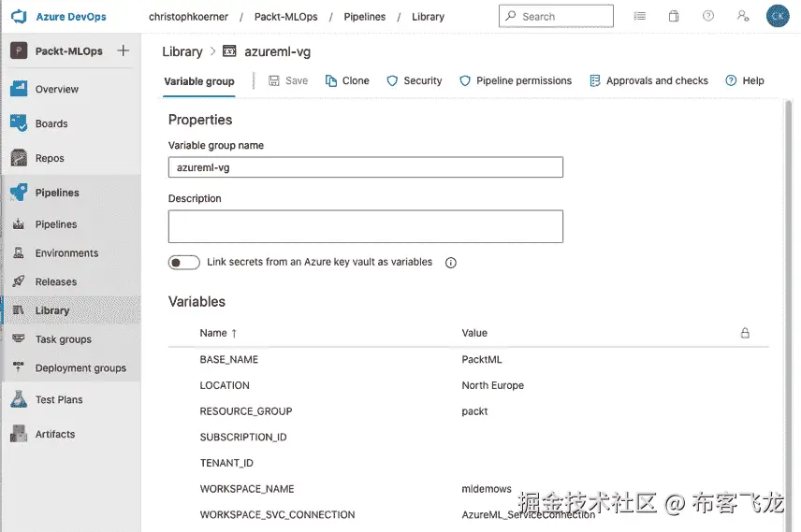
Task: Open Help in the toolbar
Action: click(745, 80)
